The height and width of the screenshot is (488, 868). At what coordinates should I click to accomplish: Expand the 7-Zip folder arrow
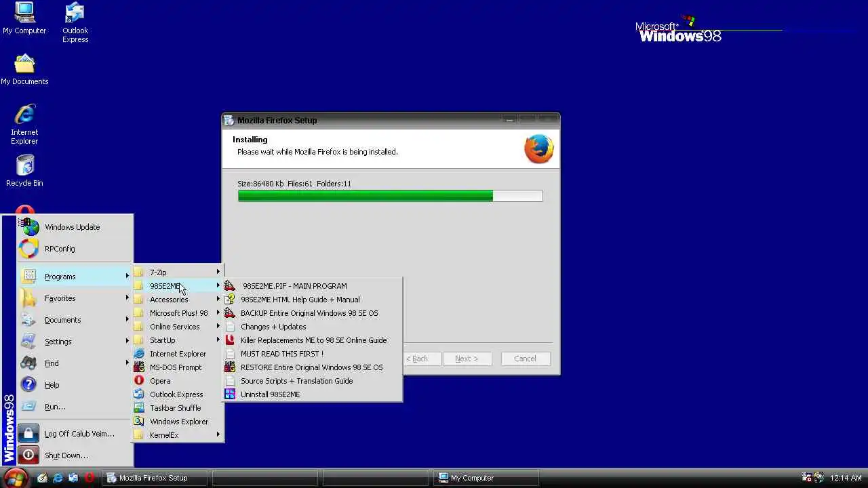tap(218, 272)
